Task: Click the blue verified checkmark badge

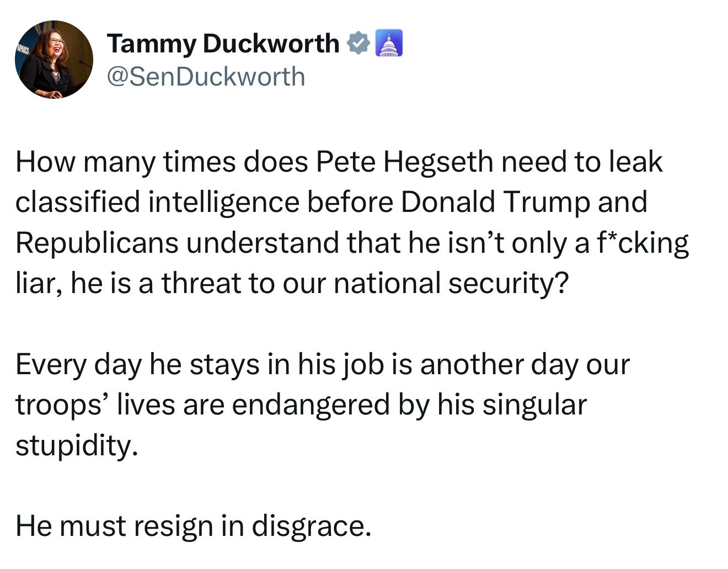Action: coord(358,44)
